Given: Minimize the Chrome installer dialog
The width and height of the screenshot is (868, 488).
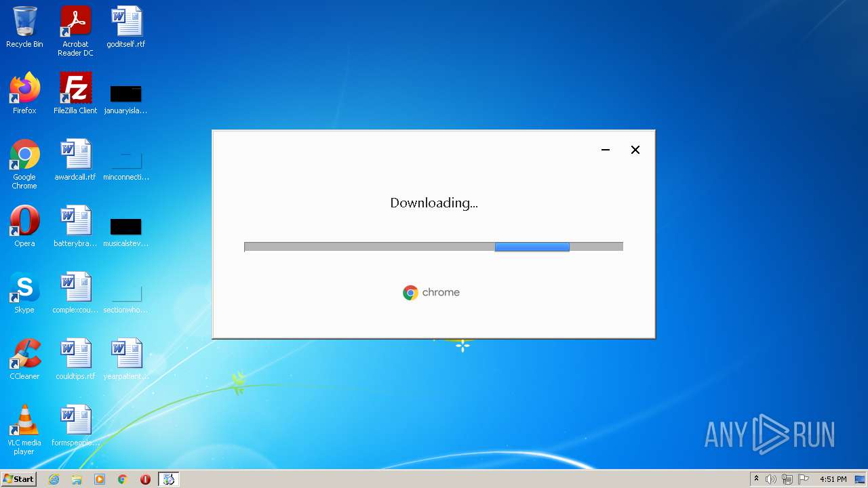Looking at the screenshot, I should coord(606,150).
